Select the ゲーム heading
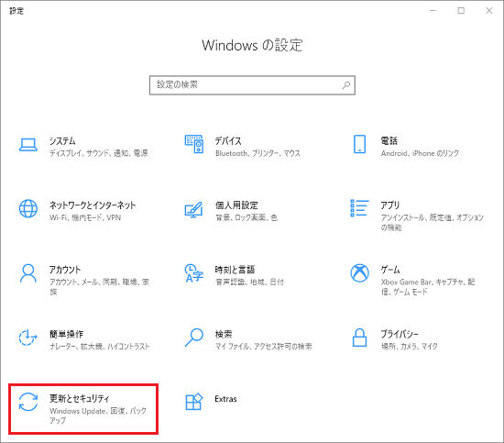 point(390,270)
